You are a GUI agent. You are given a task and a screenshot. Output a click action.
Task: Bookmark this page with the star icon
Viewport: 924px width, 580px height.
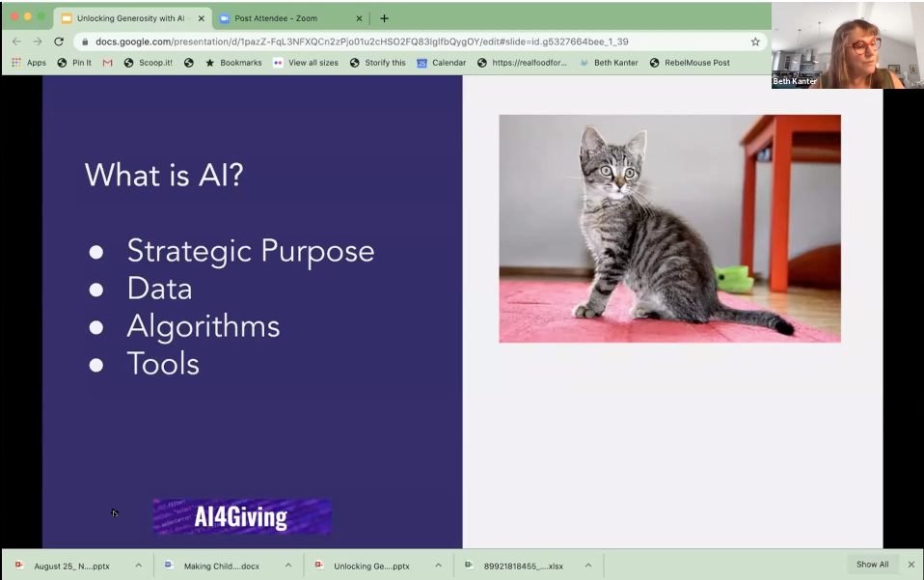755,41
